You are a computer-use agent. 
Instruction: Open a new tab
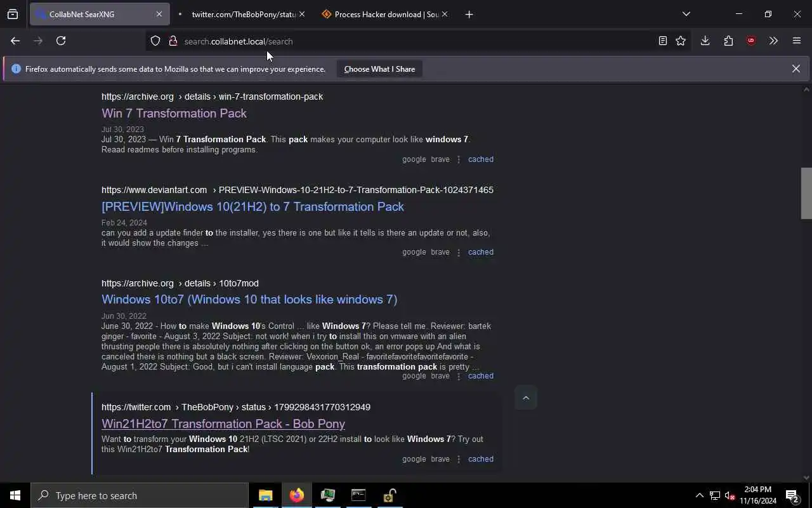coord(469,14)
